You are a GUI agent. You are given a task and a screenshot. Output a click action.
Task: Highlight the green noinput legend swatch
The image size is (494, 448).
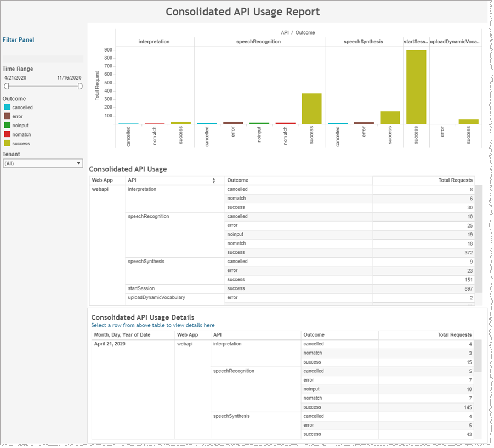pyautogui.click(x=7, y=126)
